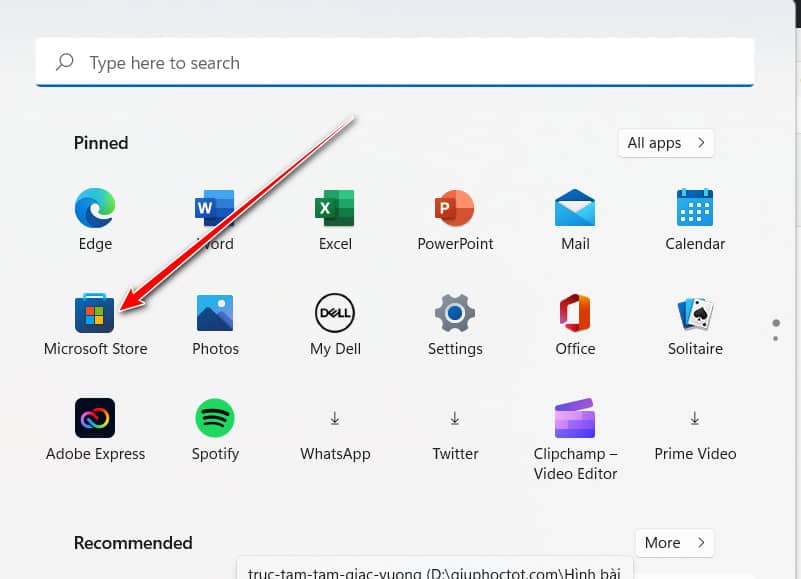Open the Mail app icon
801x579 pixels.
click(x=575, y=208)
